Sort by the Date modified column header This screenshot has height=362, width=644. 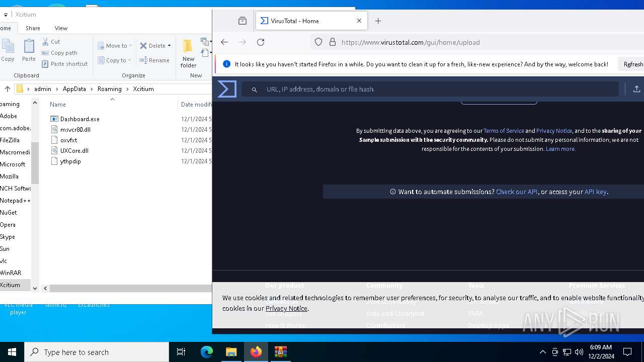click(196, 105)
